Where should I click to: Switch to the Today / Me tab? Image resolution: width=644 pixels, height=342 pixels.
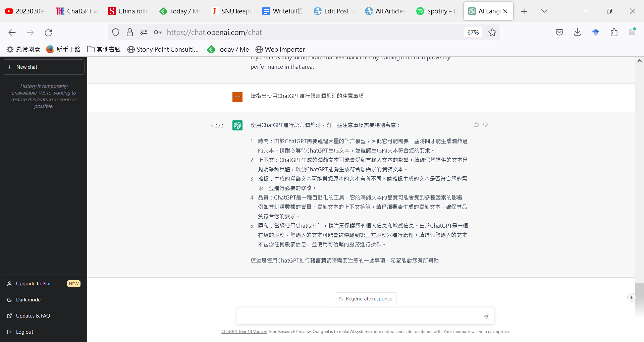coord(180,11)
